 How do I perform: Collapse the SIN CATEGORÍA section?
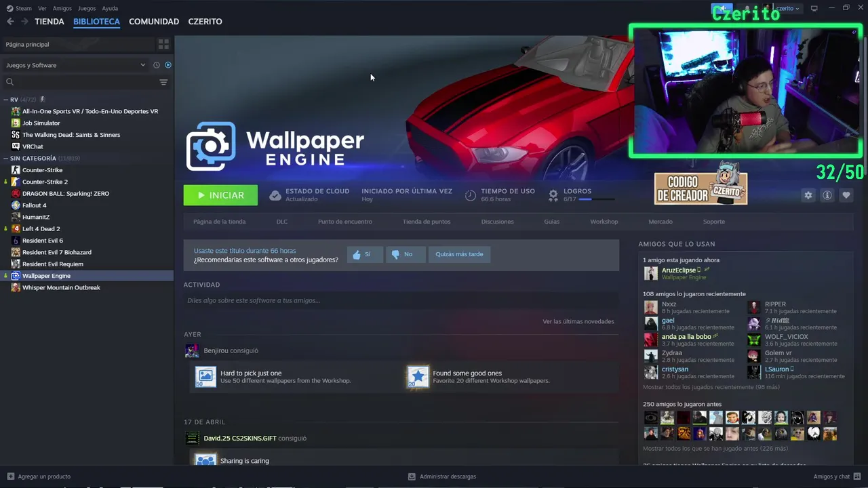point(6,158)
